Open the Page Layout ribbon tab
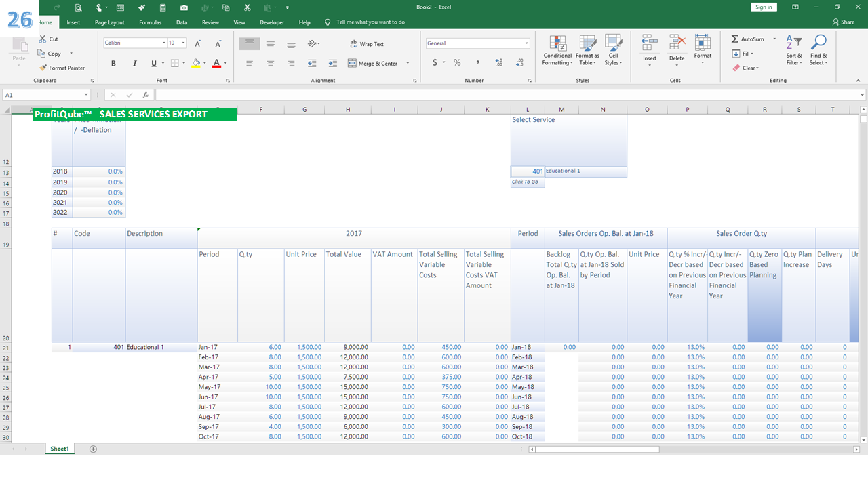The image size is (868, 488). 110,22
